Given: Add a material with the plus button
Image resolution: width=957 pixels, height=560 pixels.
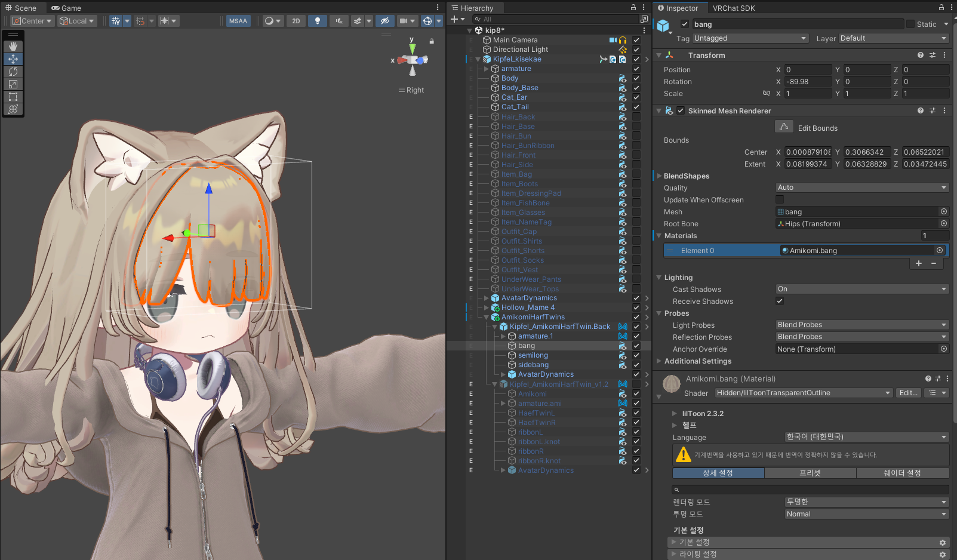Looking at the screenshot, I should [x=919, y=263].
